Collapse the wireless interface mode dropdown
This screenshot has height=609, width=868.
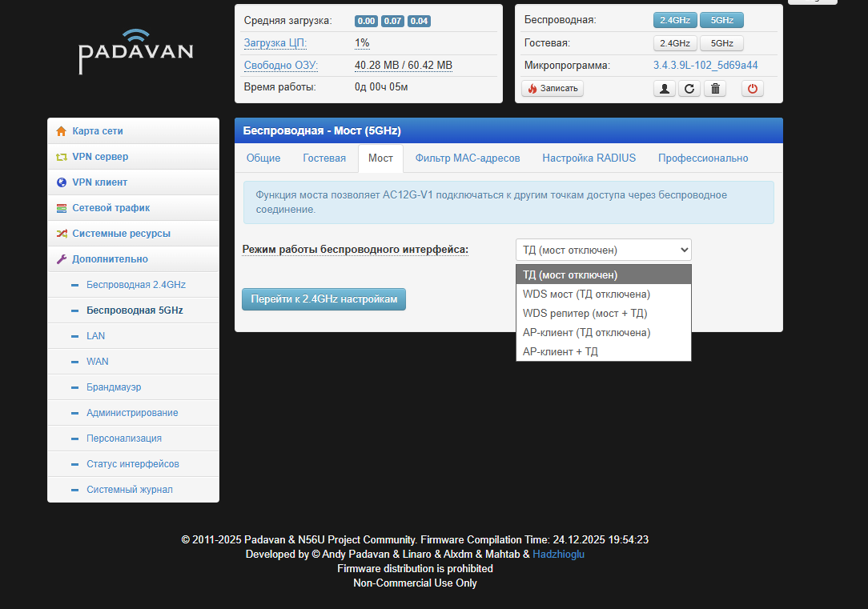point(603,250)
